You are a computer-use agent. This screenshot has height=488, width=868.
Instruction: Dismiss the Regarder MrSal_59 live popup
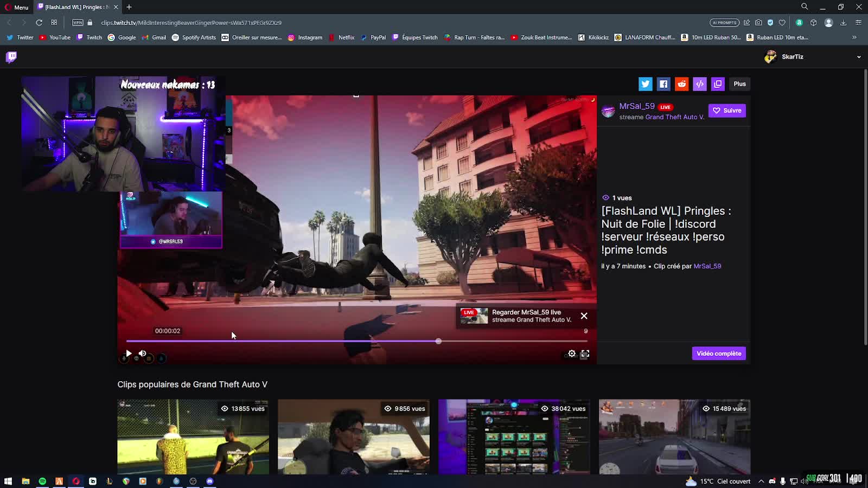click(x=584, y=316)
